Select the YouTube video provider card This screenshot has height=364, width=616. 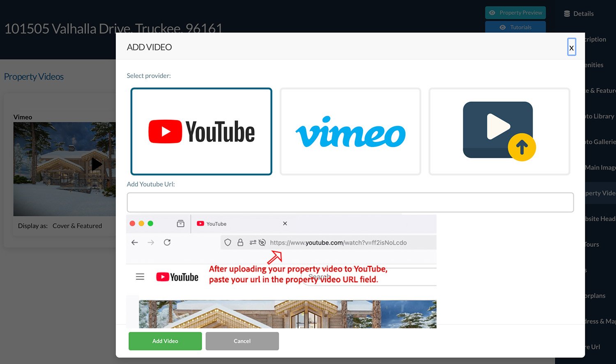pos(201,131)
